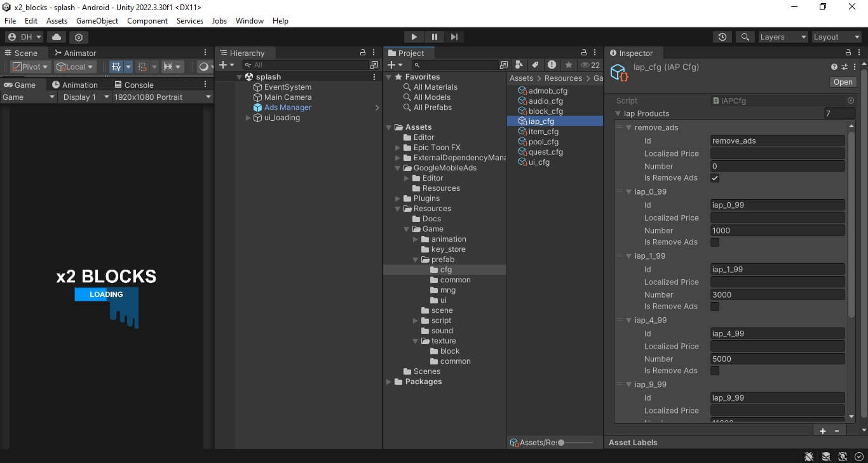The image size is (868, 463).
Task: Click the Step frame button
Action: pos(454,37)
